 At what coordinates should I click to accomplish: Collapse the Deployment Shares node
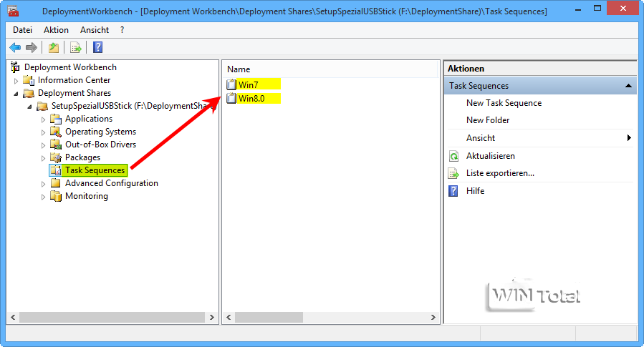pos(16,94)
